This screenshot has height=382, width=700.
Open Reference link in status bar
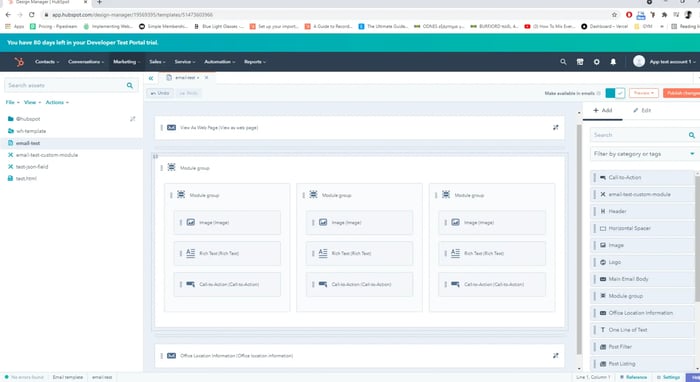(633, 377)
